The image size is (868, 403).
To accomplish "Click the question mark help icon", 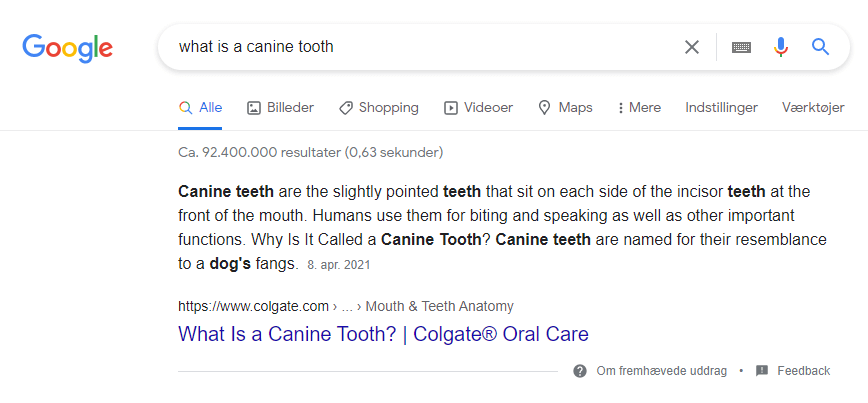I will tap(580, 371).
